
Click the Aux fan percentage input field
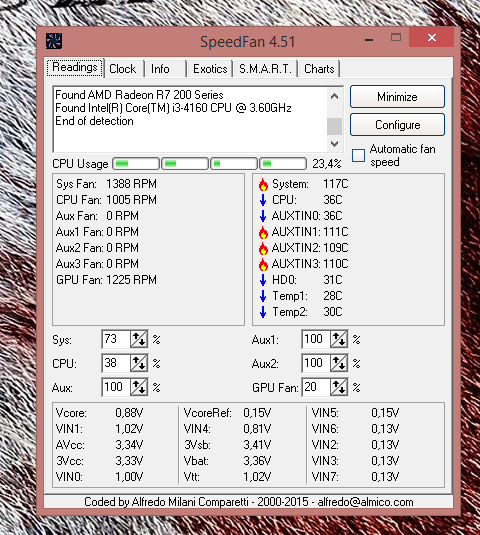[x=116, y=387]
